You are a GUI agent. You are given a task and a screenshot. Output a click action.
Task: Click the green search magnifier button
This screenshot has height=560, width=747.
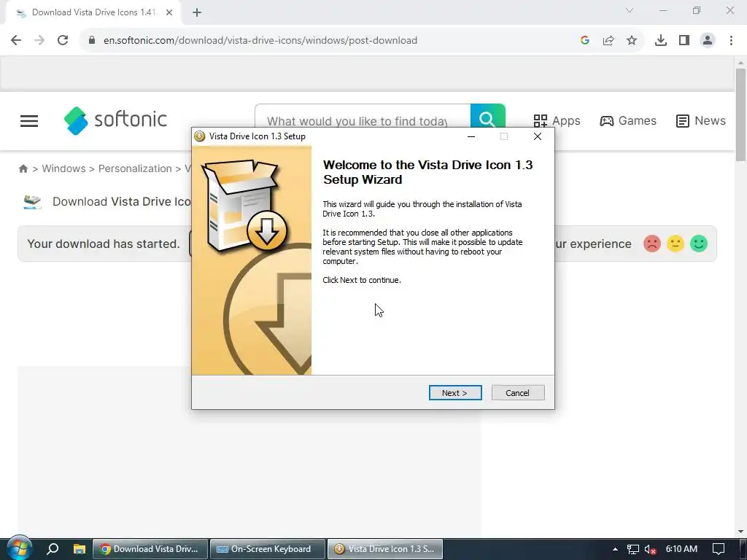point(487,117)
